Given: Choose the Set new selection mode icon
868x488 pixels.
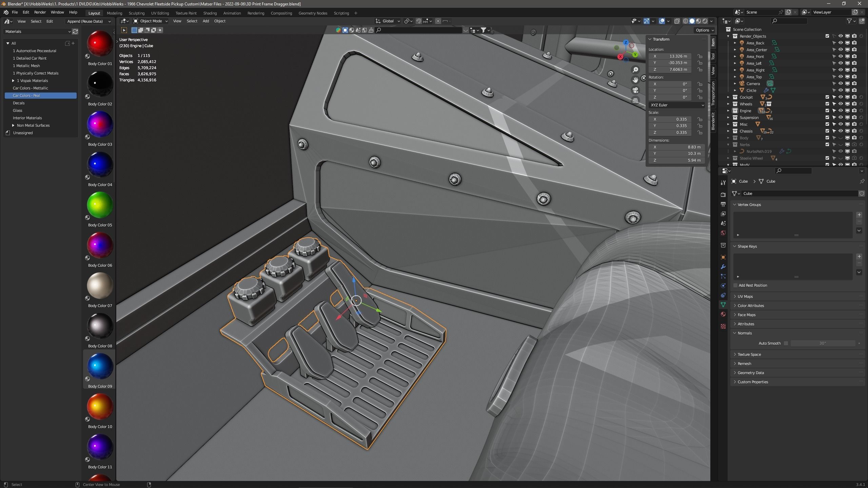Looking at the screenshot, I should (134, 30).
